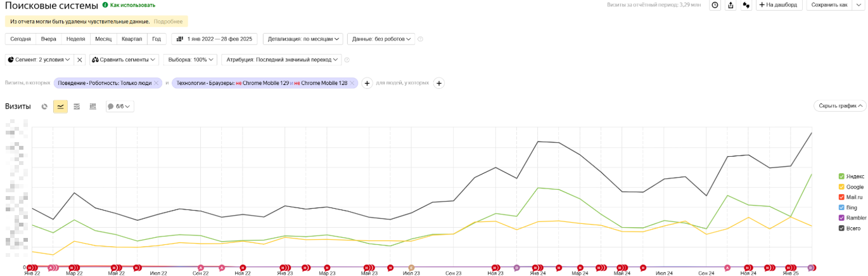Expand the arrow next to 'Сохранить как'
Screen dimensions: 868x276
[859, 5]
